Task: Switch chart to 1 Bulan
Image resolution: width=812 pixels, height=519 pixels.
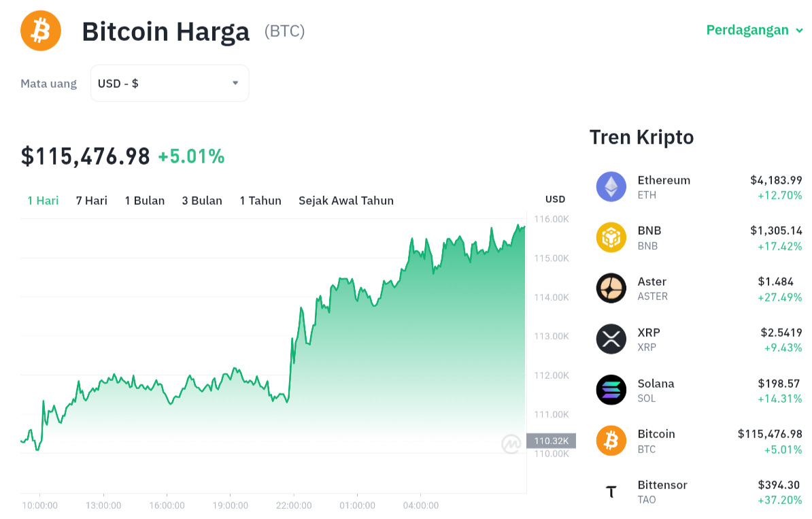Action: point(145,201)
